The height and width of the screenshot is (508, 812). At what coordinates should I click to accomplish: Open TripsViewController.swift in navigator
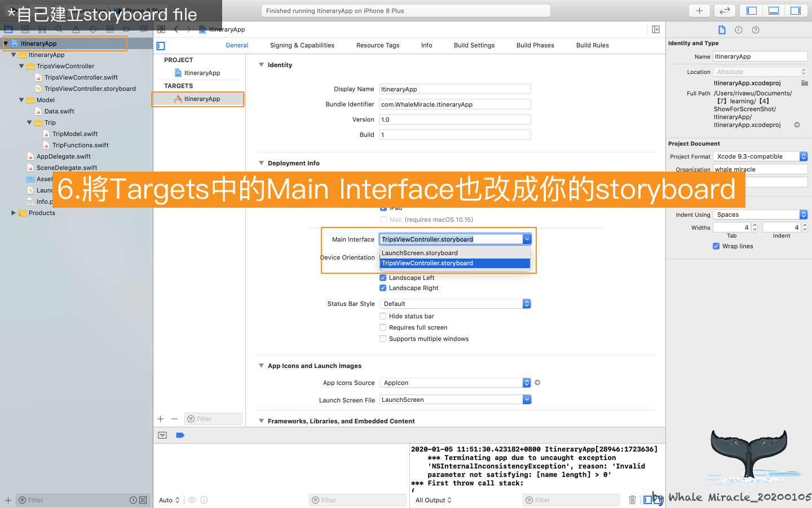point(81,77)
